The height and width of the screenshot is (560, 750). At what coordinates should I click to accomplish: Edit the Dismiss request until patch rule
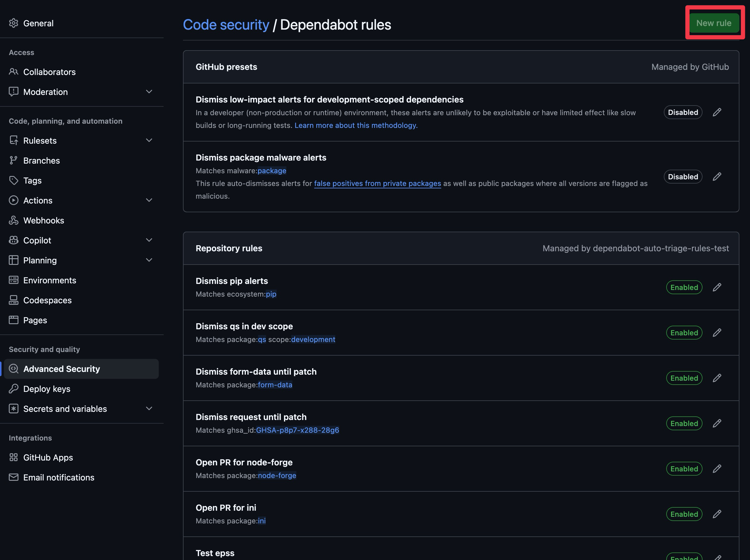[717, 423]
